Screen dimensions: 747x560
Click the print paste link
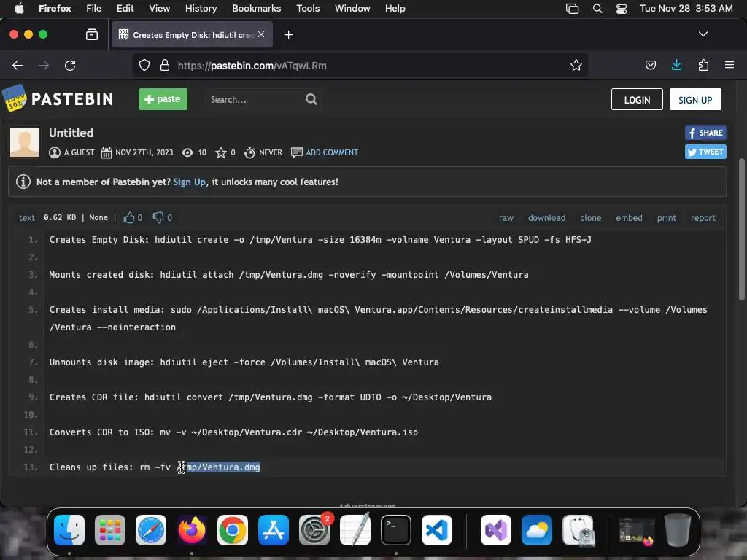point(667,217)
